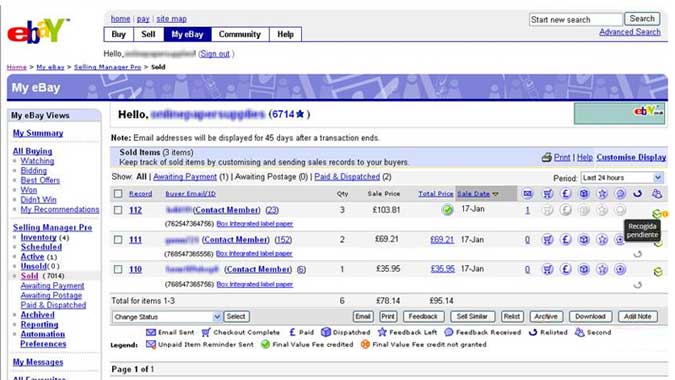Sort by the Record column header

pyautogui.click(x=141, y=194)
